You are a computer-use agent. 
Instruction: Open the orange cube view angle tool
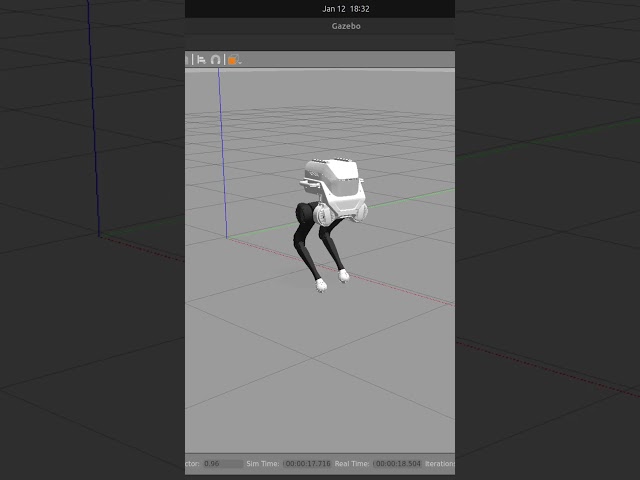(232, 60)
